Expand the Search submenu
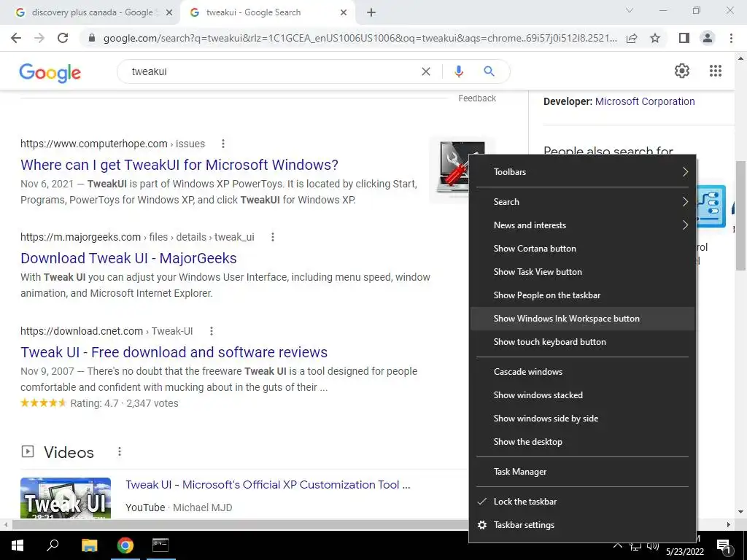The width and height of the screenshot is (747, 560). coord(582,202)
